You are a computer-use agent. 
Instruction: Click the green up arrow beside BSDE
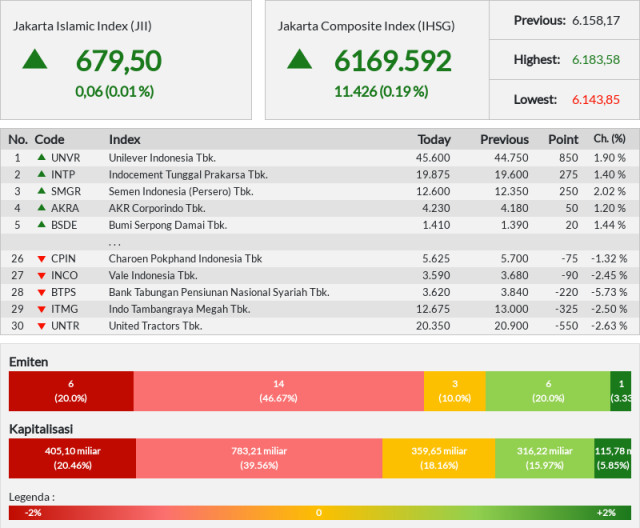coord(41,224)
